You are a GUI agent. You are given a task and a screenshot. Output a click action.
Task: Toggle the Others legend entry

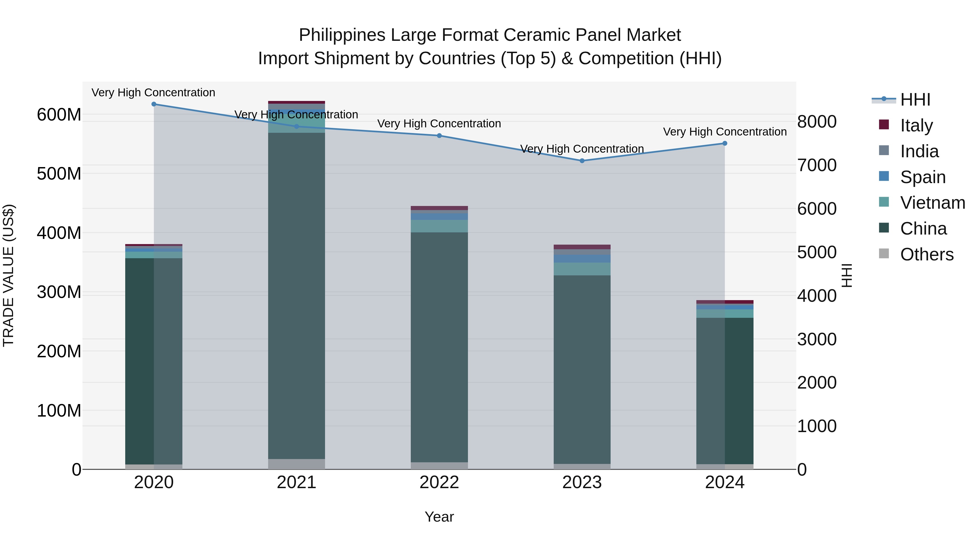tap(916, 254)
